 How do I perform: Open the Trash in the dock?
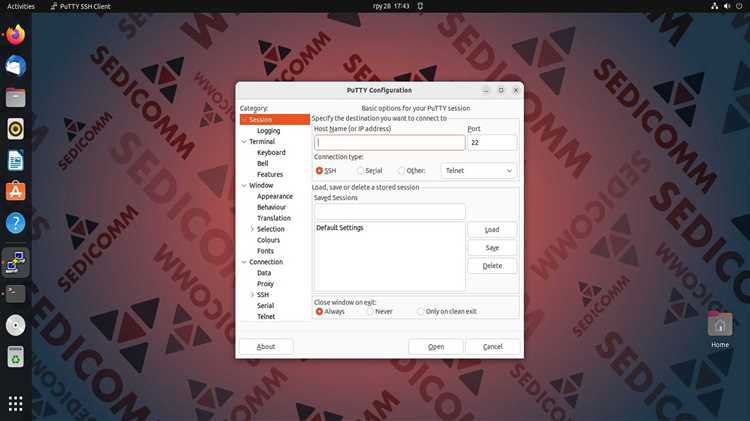tap(15, 357)
